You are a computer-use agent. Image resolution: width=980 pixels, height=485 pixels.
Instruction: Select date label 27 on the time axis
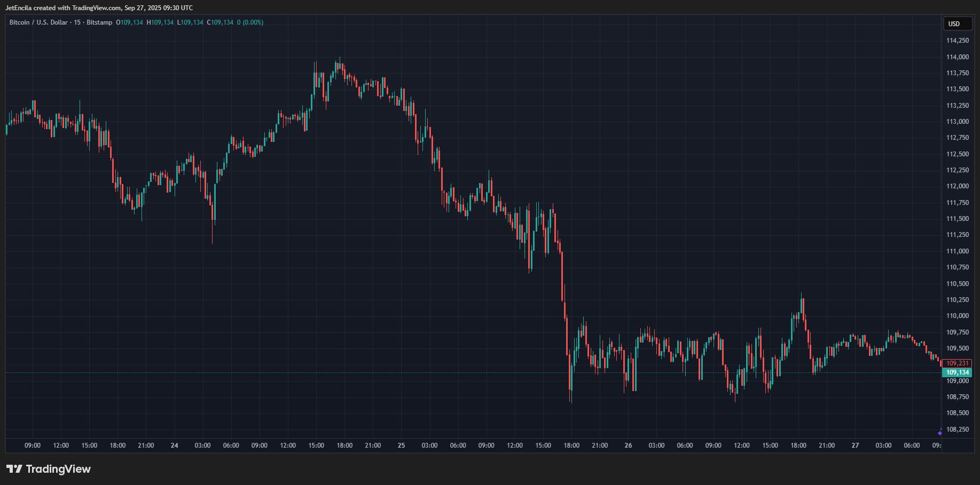(x=855, y=446)
